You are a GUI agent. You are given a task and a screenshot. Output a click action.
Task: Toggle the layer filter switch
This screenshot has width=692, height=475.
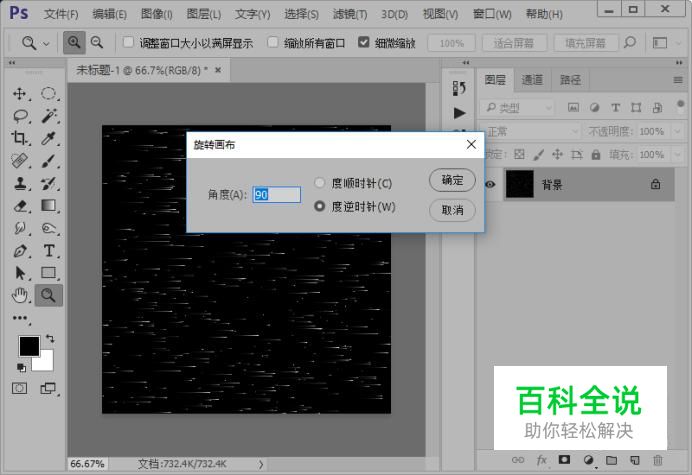pos(680,107)
